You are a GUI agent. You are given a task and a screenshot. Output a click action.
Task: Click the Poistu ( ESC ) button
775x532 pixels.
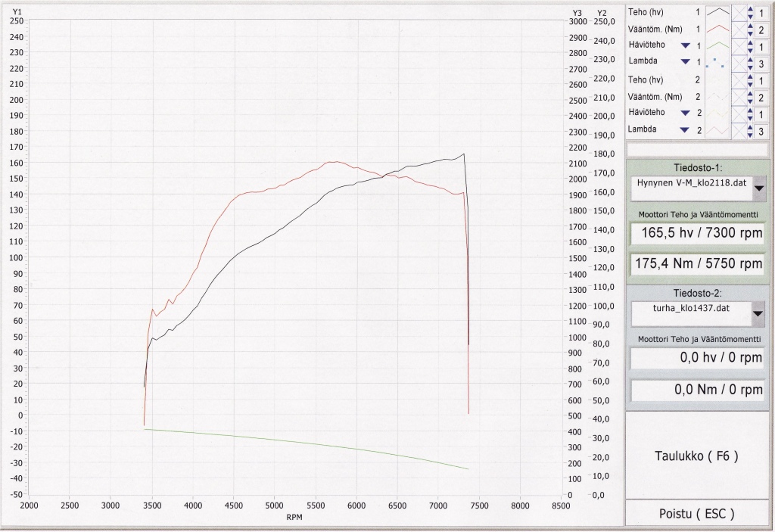(x=696, y=514)
